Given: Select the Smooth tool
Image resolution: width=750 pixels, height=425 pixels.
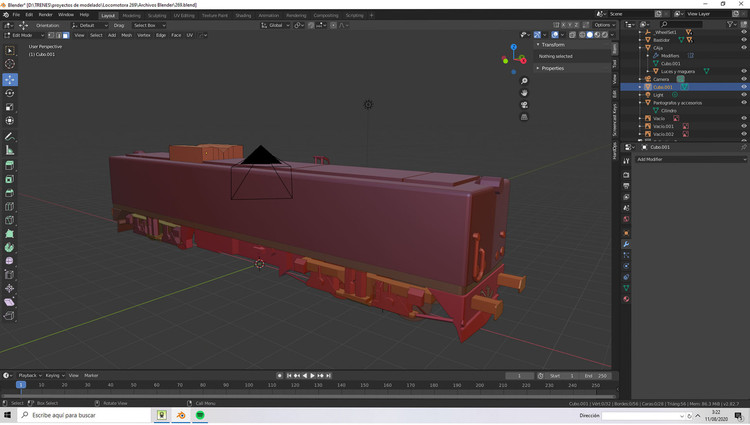Looking at the screenshot, I should [10, 261].
